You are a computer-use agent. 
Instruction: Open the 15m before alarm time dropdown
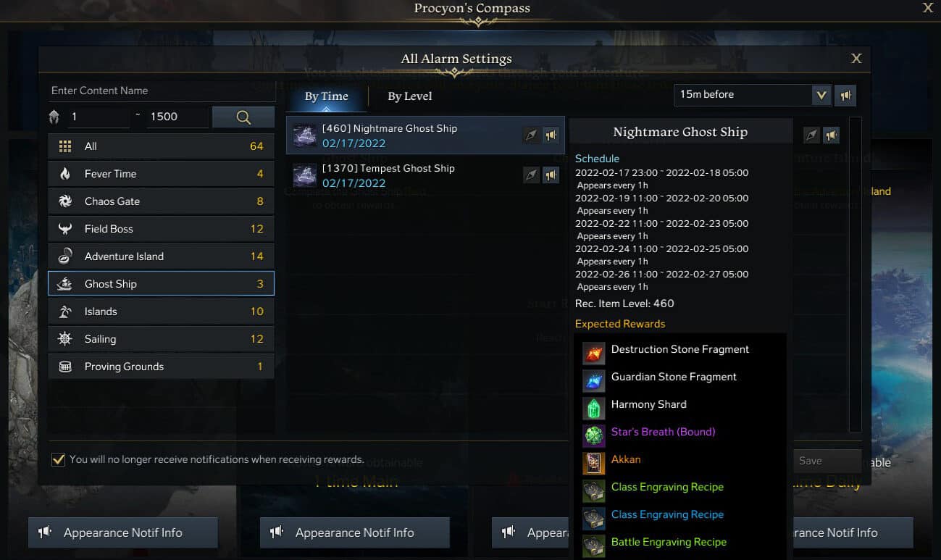(x=752, y=95)
